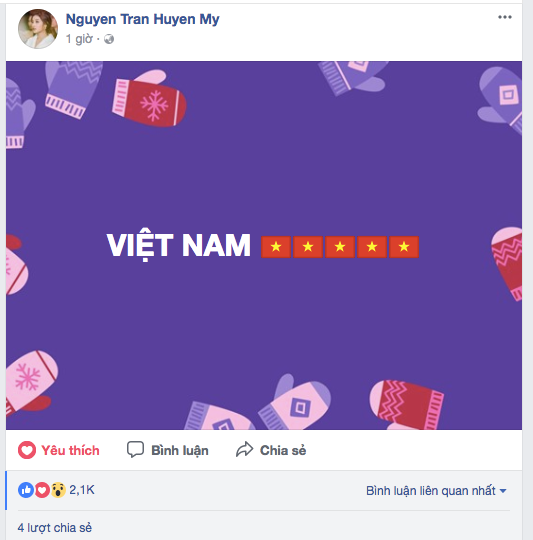This screenshot has height=540, width=533.
Task: Click the purple VIỆT NAM post background
Action: pyautogui.click(x=264, y=246)
